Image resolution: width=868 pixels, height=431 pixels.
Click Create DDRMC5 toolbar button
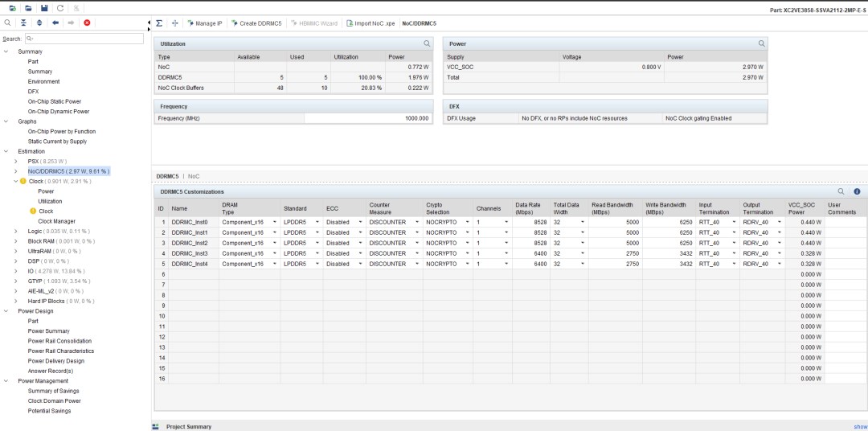tap(257, 23)
